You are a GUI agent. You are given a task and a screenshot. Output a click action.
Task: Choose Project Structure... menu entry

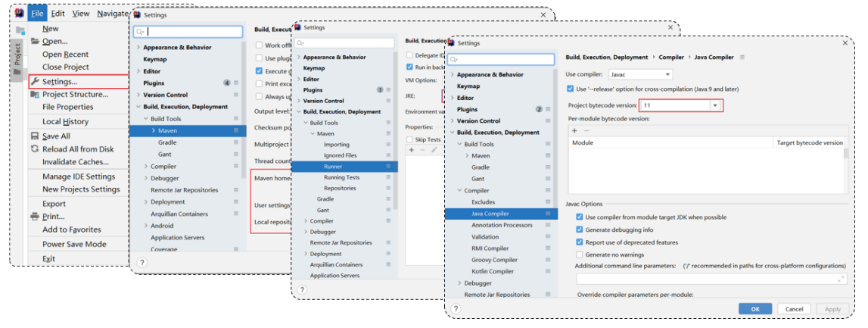[x=75, y=94]
